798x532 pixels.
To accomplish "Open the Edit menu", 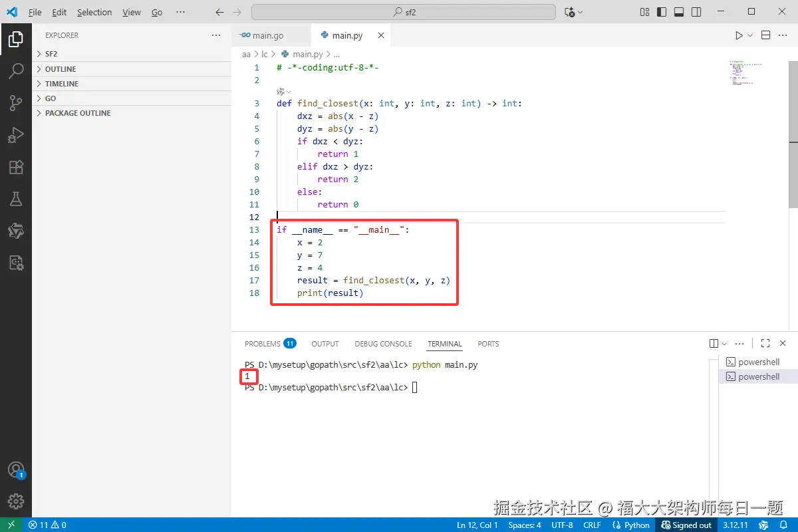I will pos(59,12).
